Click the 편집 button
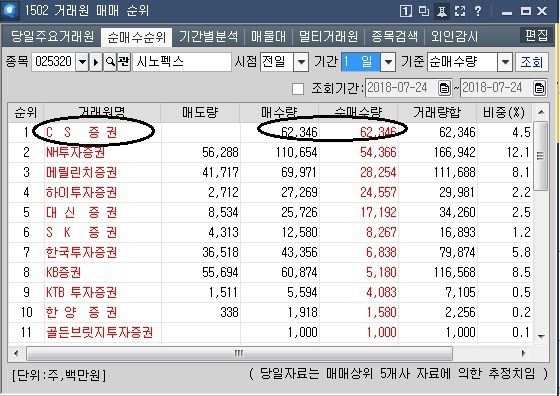The height and width of the screenshot is (396, 560). click(x=535, y=35)
